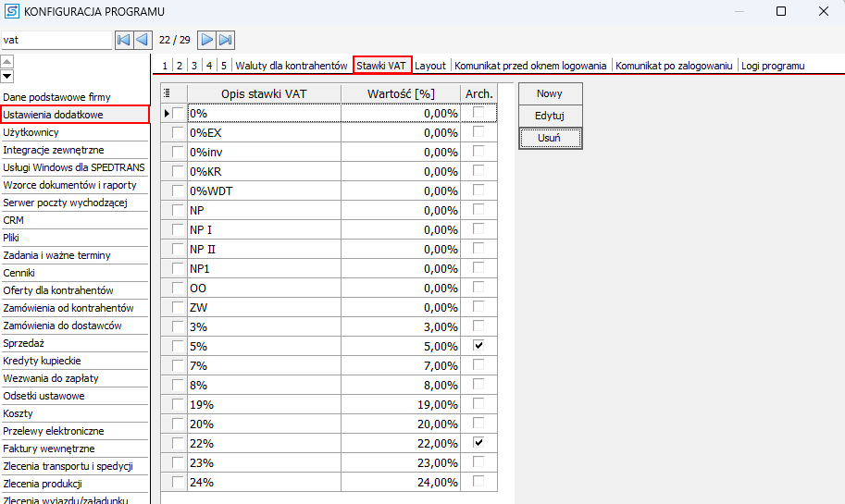Click the SPEDTRANS app logo icon
This screenshot has height=504, width=845.
pyautogui.click(x=11, y=11)
